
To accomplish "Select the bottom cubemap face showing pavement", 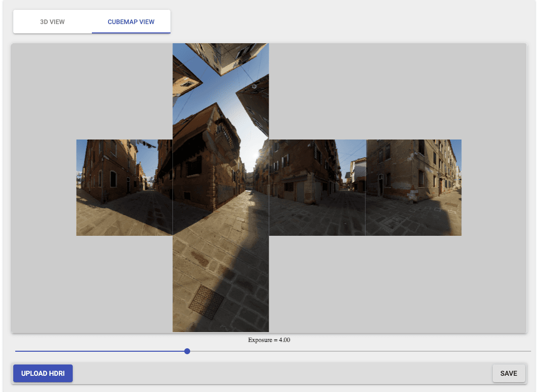I will click(221, 282).
